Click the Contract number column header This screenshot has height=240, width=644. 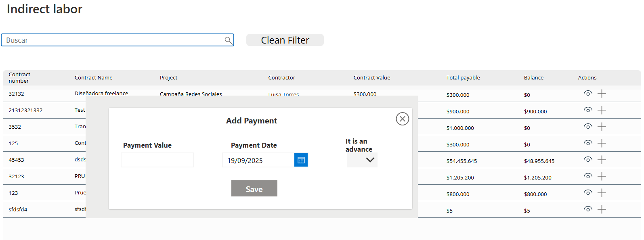pos(19,78)
